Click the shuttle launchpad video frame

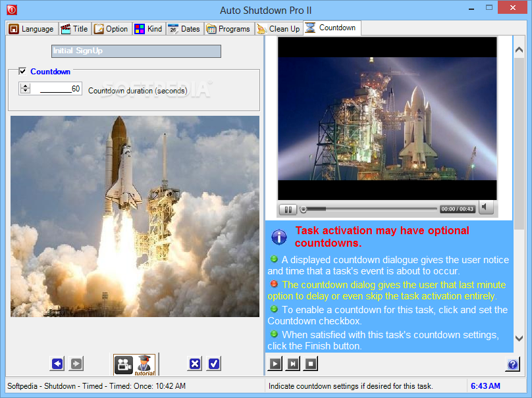387,118
